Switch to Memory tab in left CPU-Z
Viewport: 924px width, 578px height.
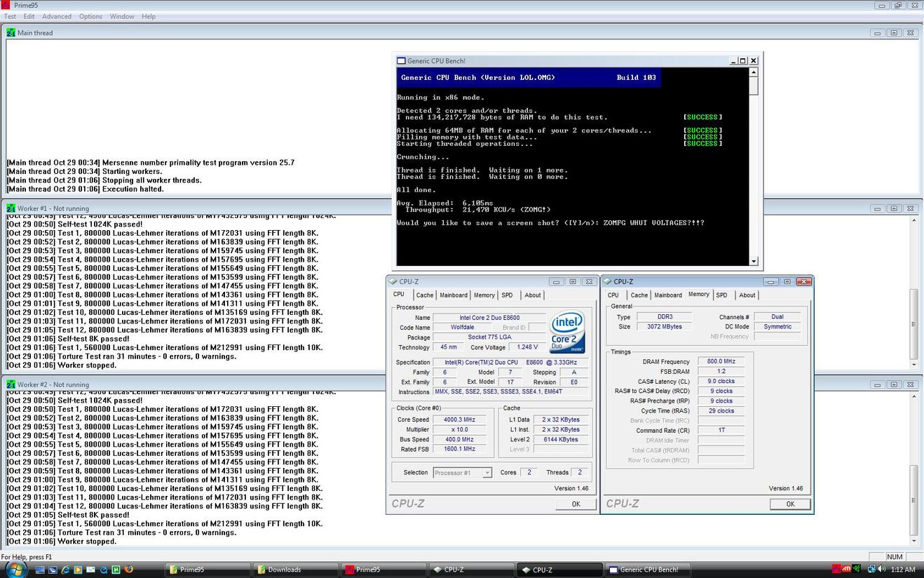click(x=484, y=295)
